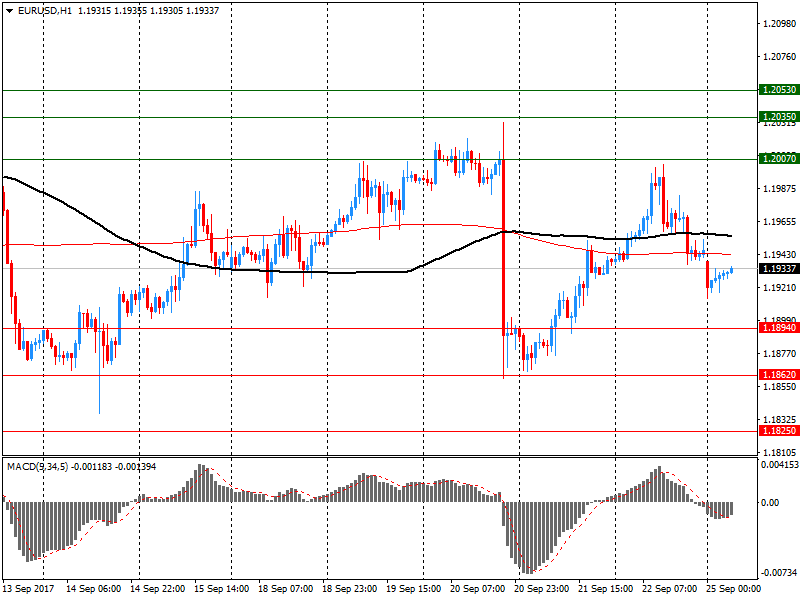Select the 14 Sep 06:00 time axis label
The image size is (800, 600).
pyautogui.click(x=93, y=588)
